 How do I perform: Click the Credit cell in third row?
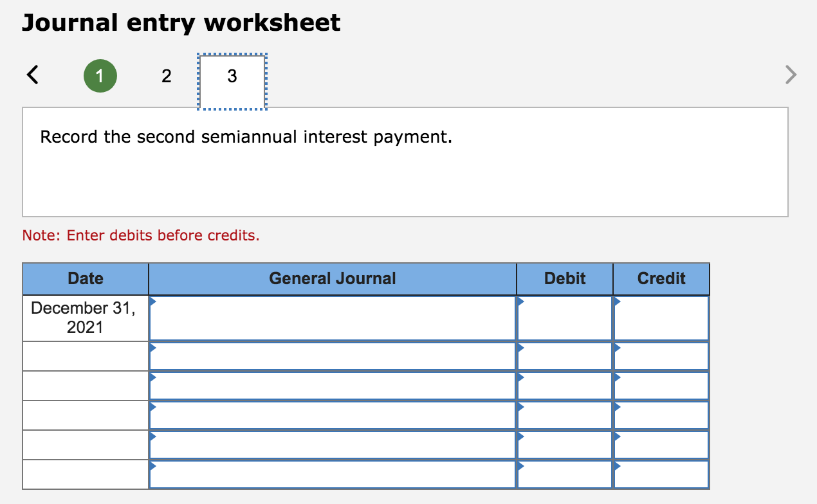661,386
